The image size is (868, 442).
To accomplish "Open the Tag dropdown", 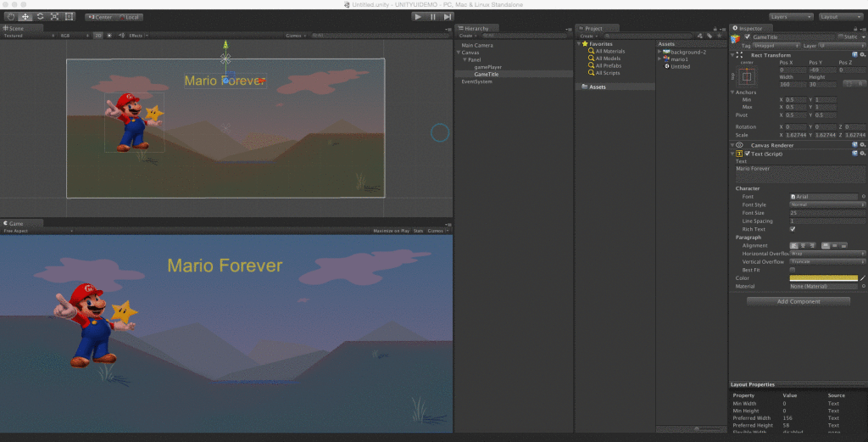I will 776,46.
